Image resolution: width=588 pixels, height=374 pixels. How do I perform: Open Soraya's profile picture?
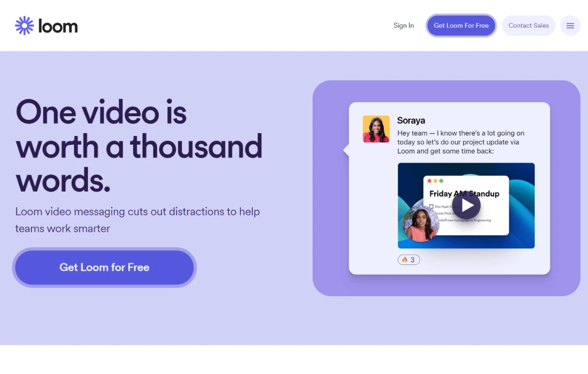[376, 129]
